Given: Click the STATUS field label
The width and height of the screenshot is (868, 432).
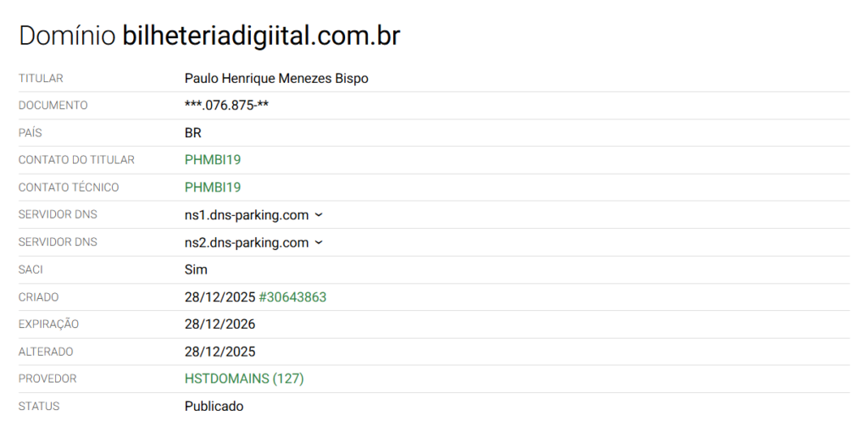Looking at the screenshot, I should coord(39,407).
